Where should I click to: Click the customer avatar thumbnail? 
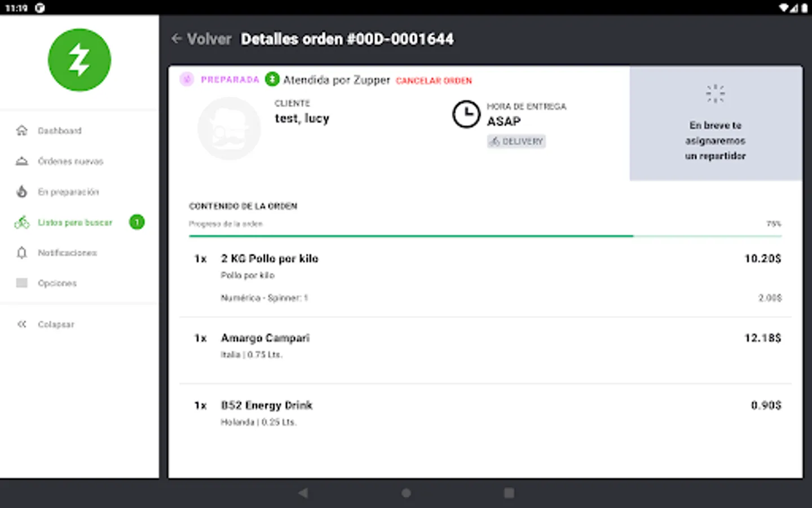click(229, 129)
